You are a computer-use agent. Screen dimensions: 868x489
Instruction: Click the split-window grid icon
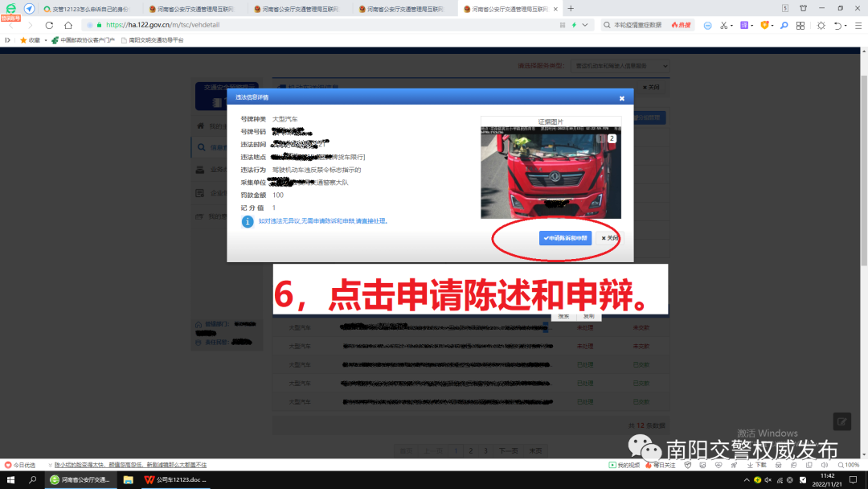tap(800, 26)
